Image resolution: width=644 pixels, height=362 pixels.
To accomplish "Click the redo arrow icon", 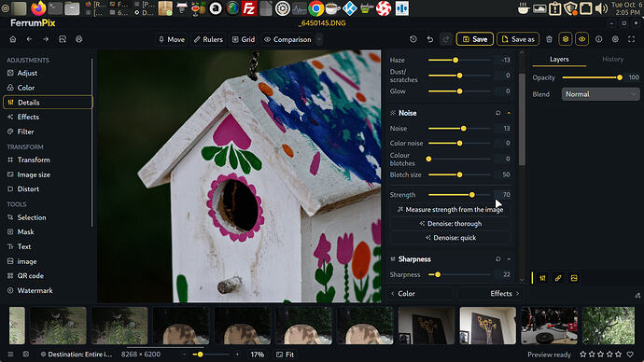I will 445,39.
